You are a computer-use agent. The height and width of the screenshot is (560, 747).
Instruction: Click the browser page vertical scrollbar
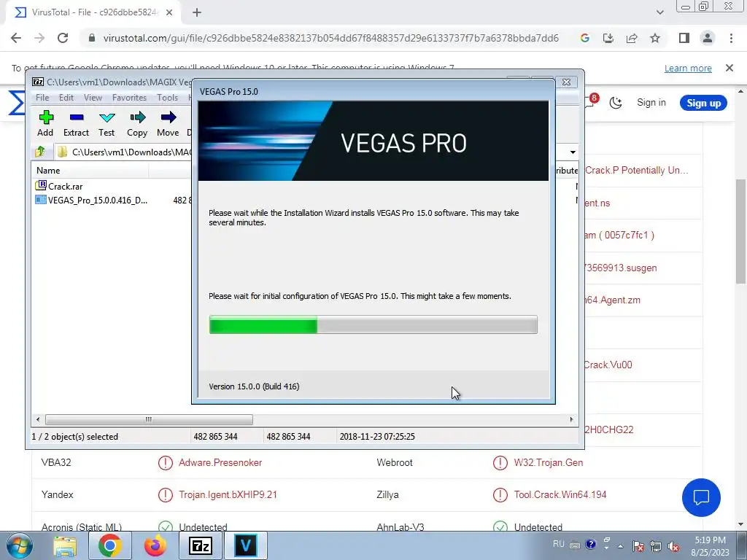(741, 231)
